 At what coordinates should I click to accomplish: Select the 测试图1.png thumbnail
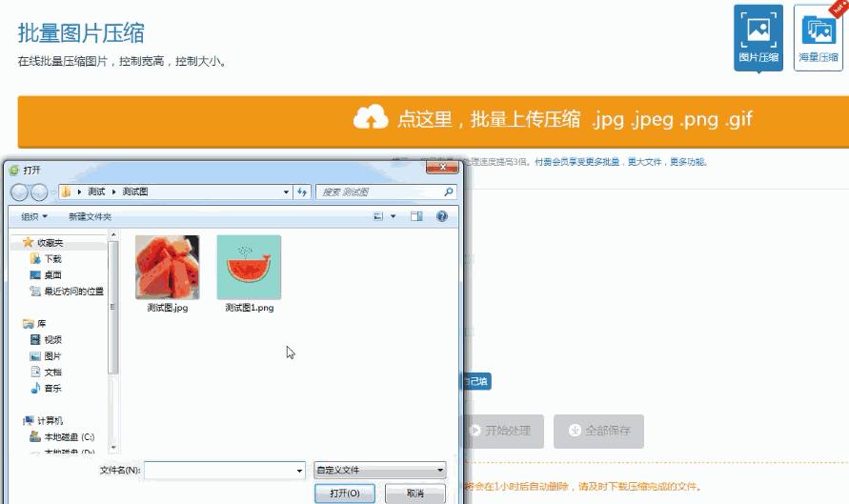pyautogui.click(x=249, y=267)
